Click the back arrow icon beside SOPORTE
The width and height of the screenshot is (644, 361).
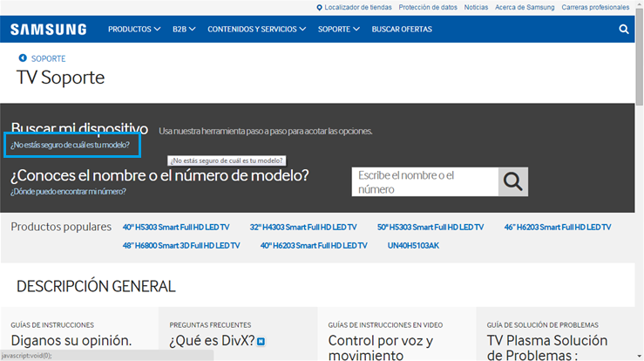click(x=23, y=58)
